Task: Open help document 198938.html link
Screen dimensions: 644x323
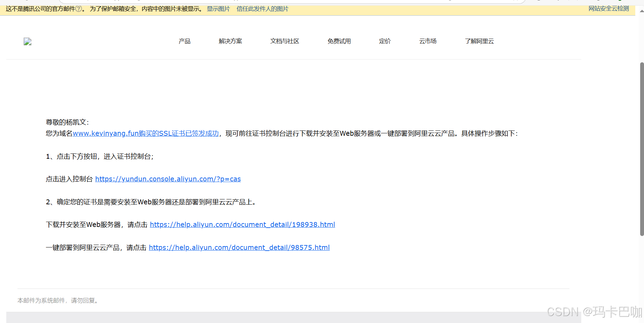Action: coord(243,224)
